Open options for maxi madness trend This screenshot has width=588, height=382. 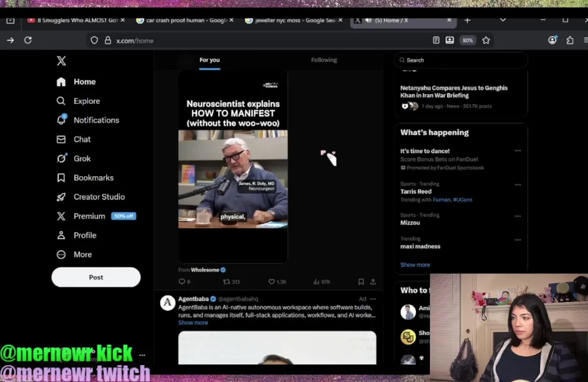click(518, 240)
